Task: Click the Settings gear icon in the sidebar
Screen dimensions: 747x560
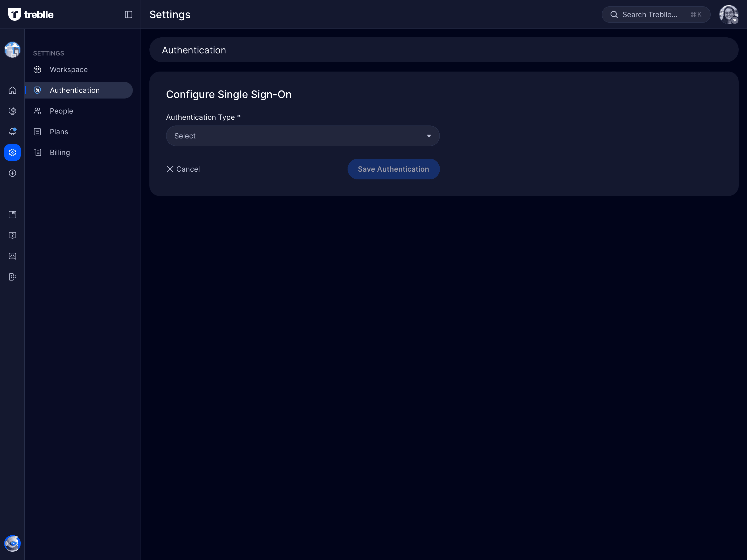Action: click(12, 152)
